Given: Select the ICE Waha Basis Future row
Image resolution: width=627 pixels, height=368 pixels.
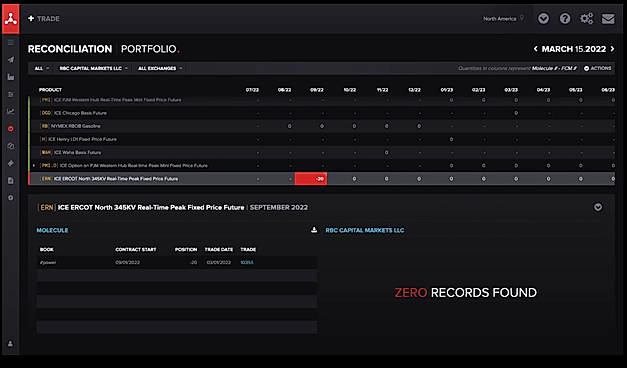Looking at the screenshot, I should coord(322,152).
